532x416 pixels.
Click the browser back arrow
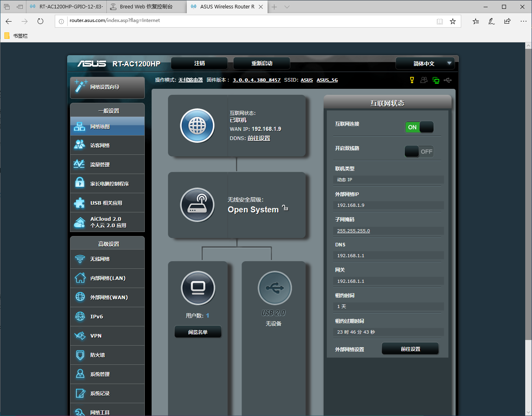9,21
